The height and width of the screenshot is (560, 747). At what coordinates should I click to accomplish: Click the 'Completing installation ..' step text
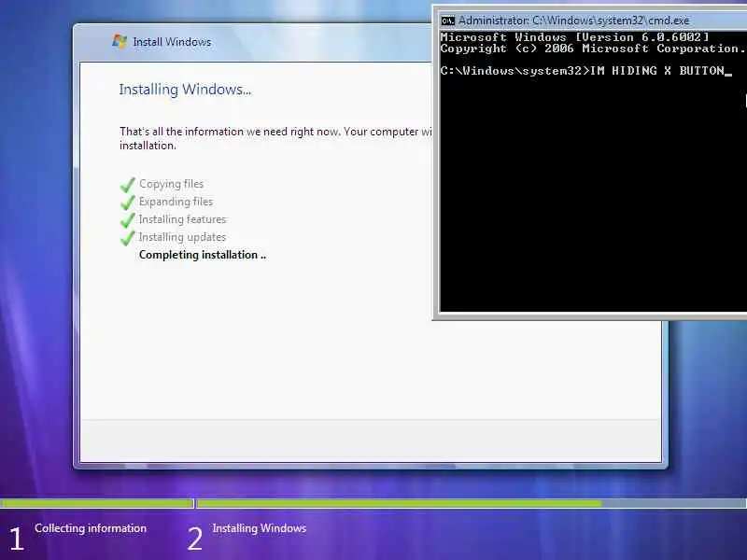tap(203, 255)
